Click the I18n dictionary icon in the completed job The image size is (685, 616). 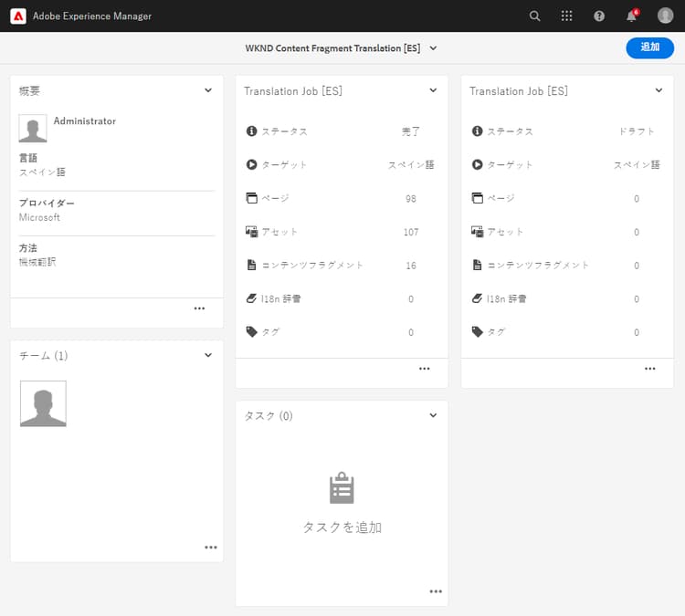point(251,298)
